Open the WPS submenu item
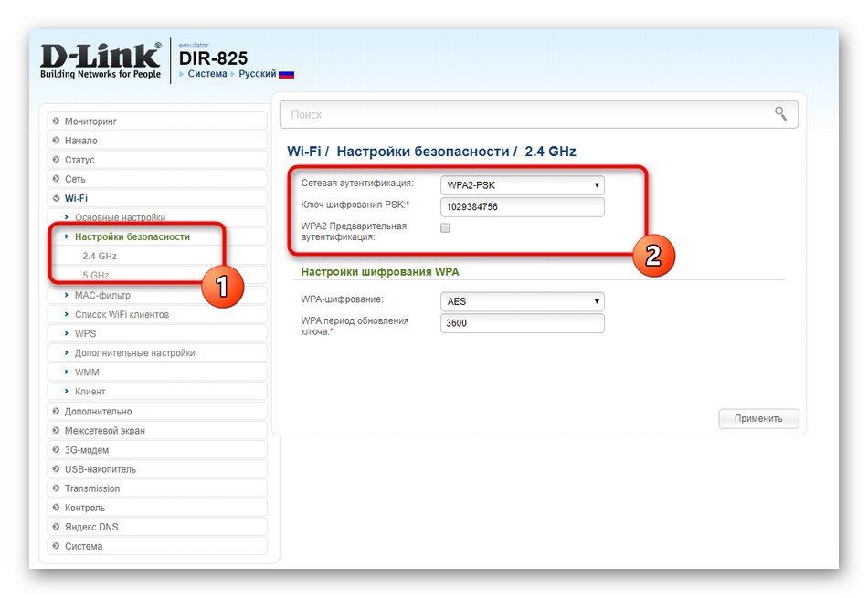This screenshot has width=868, height=598. [157, 333]
